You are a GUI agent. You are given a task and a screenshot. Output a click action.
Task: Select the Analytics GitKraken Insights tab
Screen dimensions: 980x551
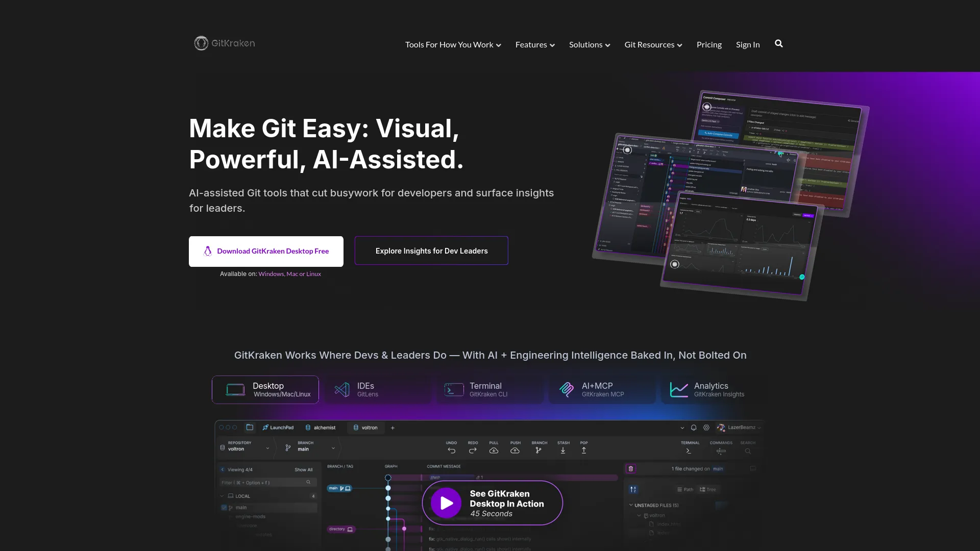(x=715, y=390)
